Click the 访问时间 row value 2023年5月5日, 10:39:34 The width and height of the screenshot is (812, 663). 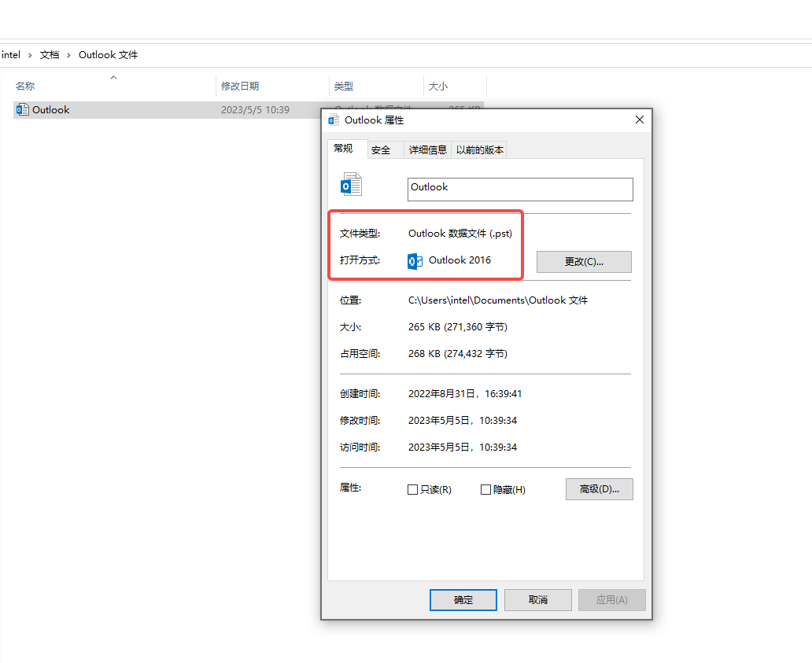click(x=463, y=448)
